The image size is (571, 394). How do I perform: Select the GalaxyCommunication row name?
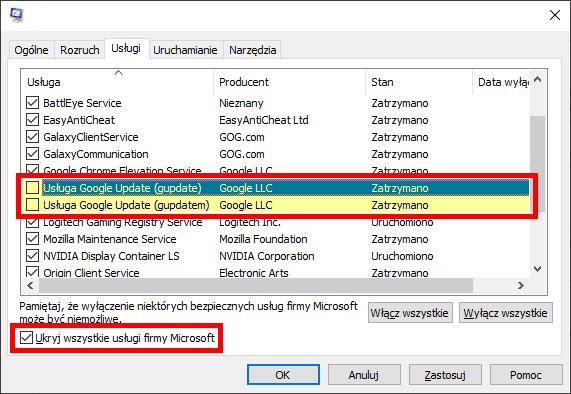(96, 154)
